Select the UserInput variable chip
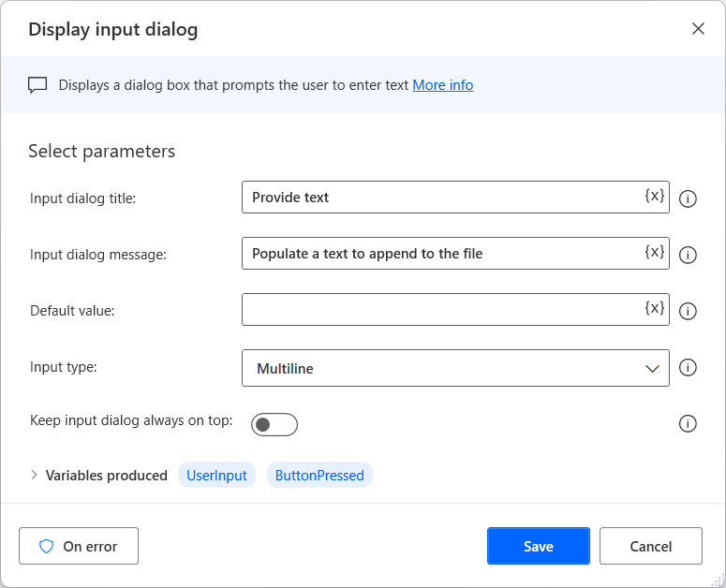Screen dimensions: 726x588 [x=216, y=475]
